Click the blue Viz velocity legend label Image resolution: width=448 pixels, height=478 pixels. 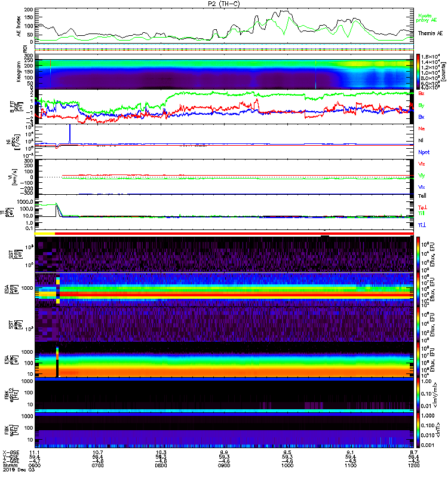422,187
